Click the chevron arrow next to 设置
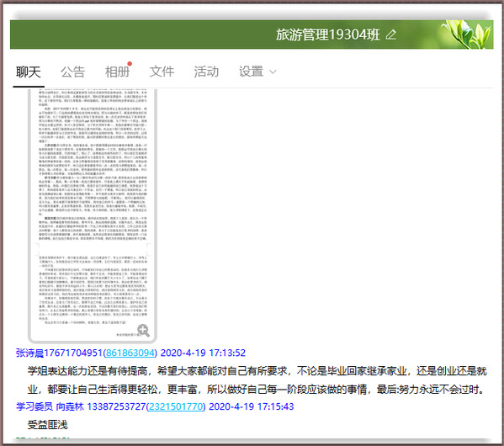 [273, 72]
